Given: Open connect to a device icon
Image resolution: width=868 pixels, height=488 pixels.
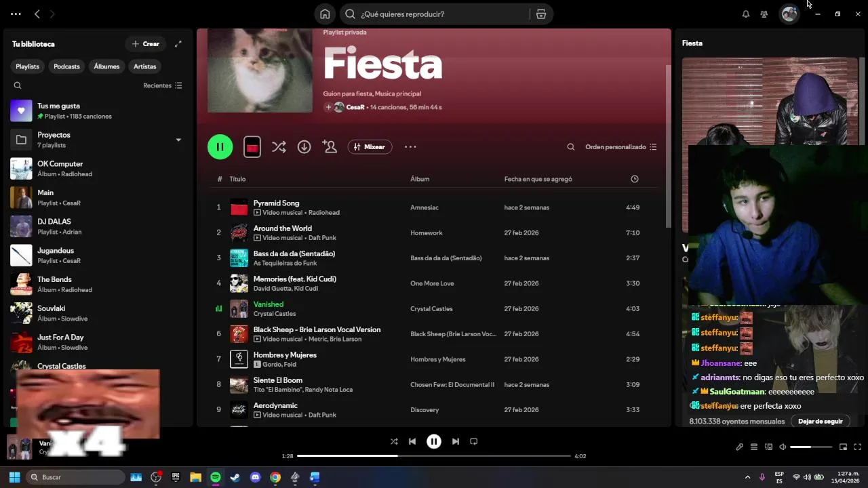Looking at the screenshot, I should [x=768, y=447].
